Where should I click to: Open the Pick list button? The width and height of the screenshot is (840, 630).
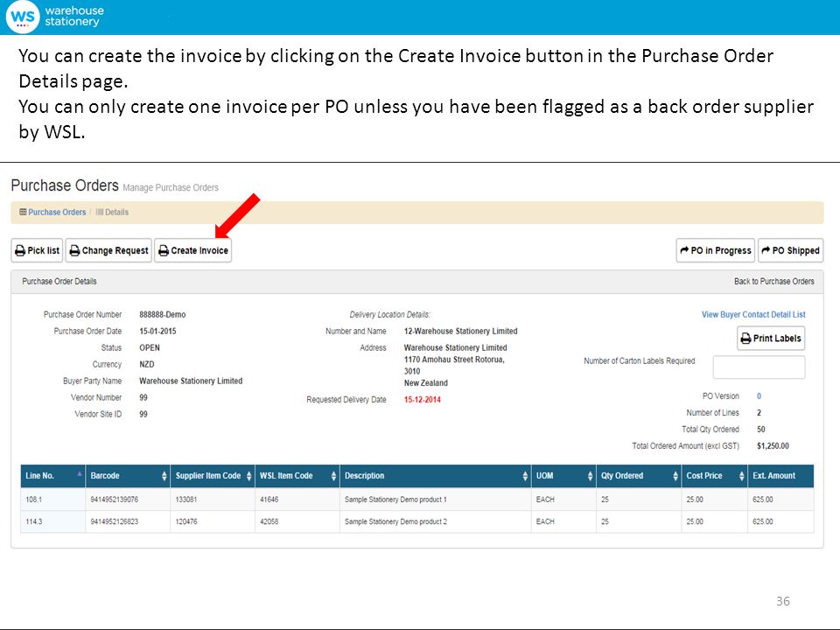tap(37, 250)
